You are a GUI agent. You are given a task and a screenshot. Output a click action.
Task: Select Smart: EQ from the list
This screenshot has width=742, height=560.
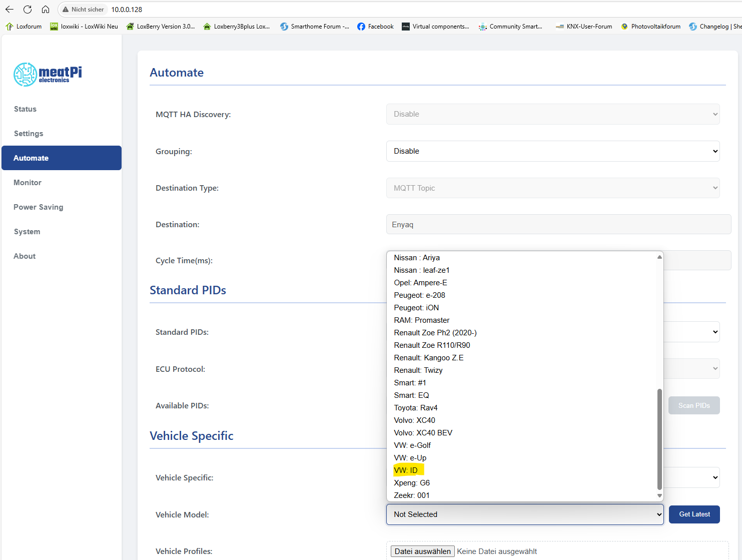tap(522, 395)
